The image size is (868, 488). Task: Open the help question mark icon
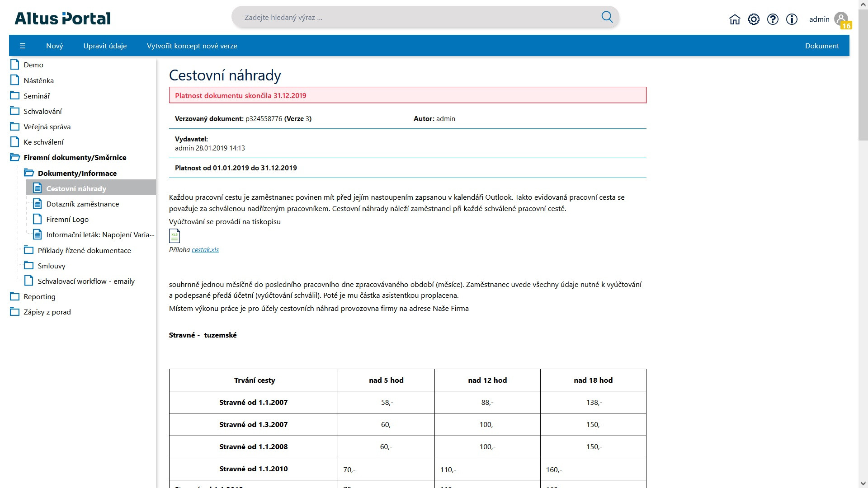pyautogui.click(x=773, y=19)
